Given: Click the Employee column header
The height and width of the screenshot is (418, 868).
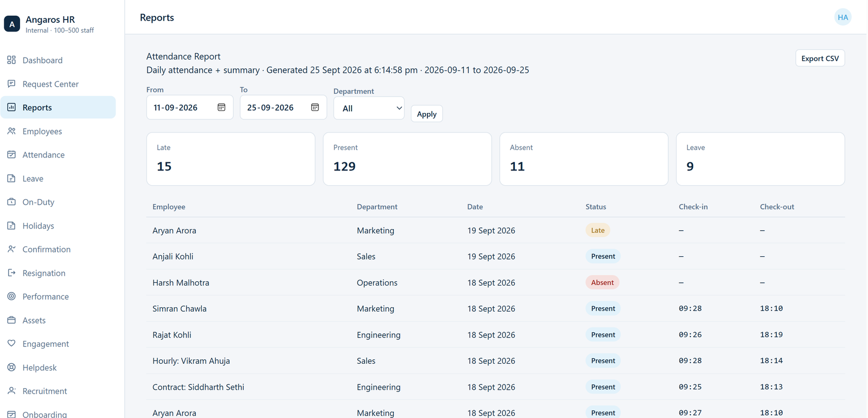Looking at the screenshot, I should pyautogui.click(x=169, y=207).
